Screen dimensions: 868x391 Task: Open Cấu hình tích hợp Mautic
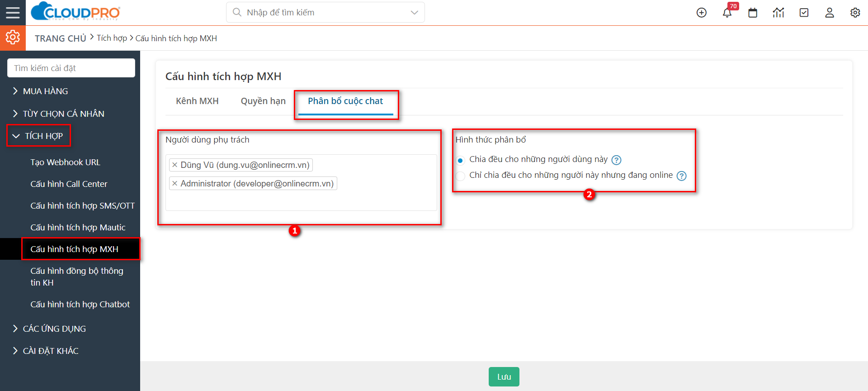pos(78,227)
